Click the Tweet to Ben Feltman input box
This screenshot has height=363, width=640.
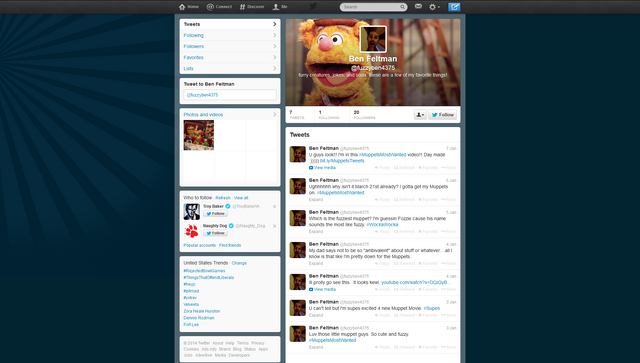coord(230,95)
